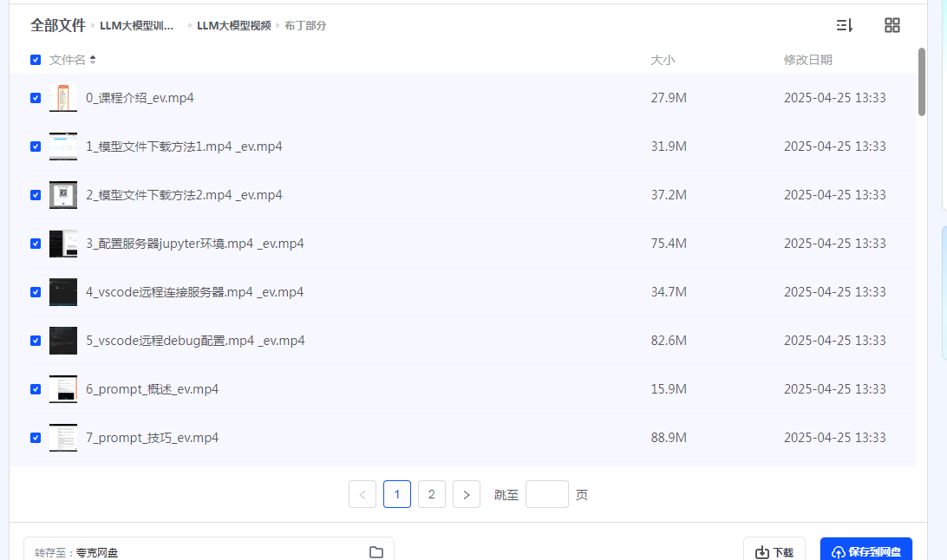
Task: Navigate to LLM大模型视频 breadcrumb folder
Action: (233, 25)
